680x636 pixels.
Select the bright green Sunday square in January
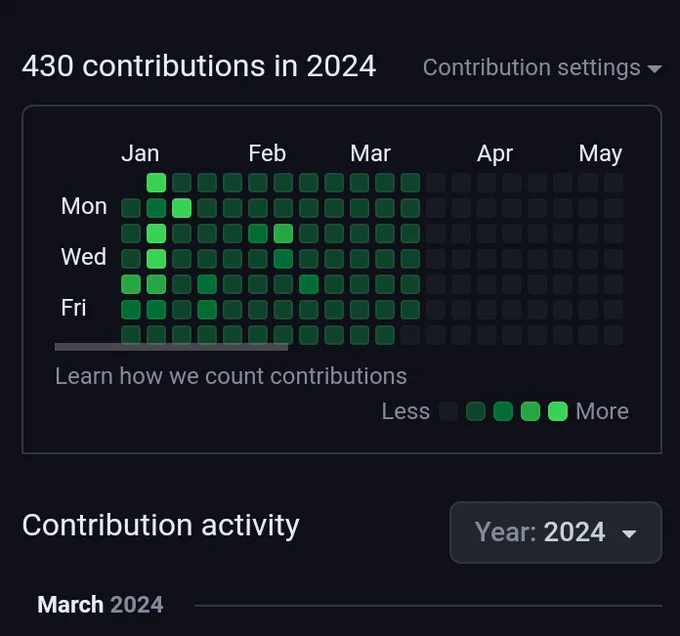(156, 183)
